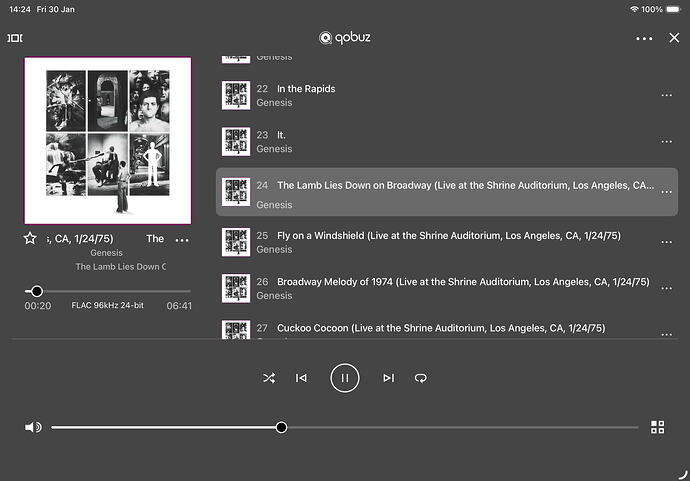Click the status bar clock 14:24
The image size is (690, 481).
click(x=20, y=9)
